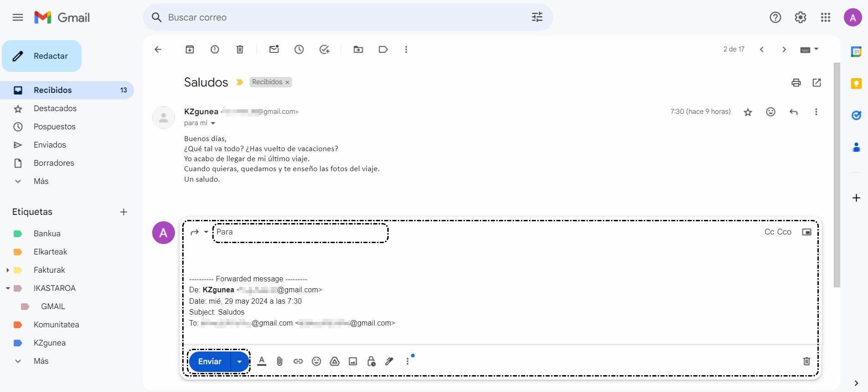Open the Google apps grid
The image size is (868, 392).
[825, 17]
